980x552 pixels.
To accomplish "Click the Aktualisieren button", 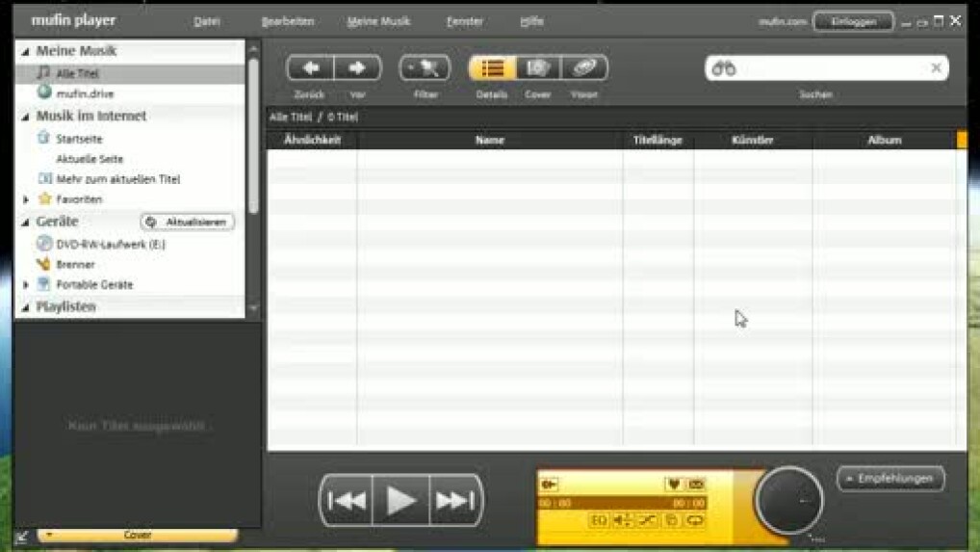I will point(188,222).
